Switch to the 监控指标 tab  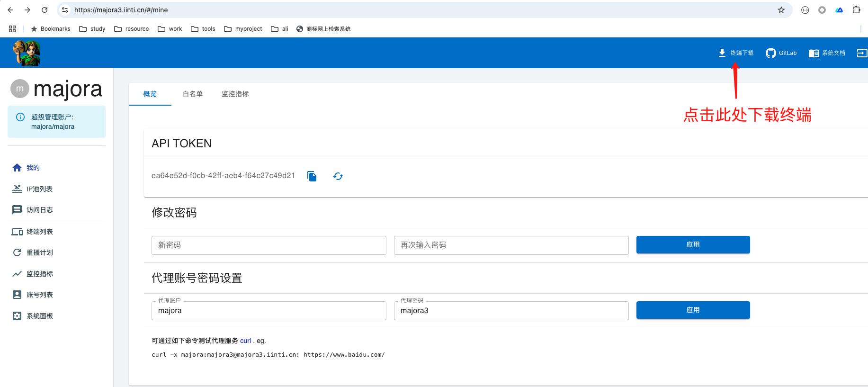[x=235, y=94]
